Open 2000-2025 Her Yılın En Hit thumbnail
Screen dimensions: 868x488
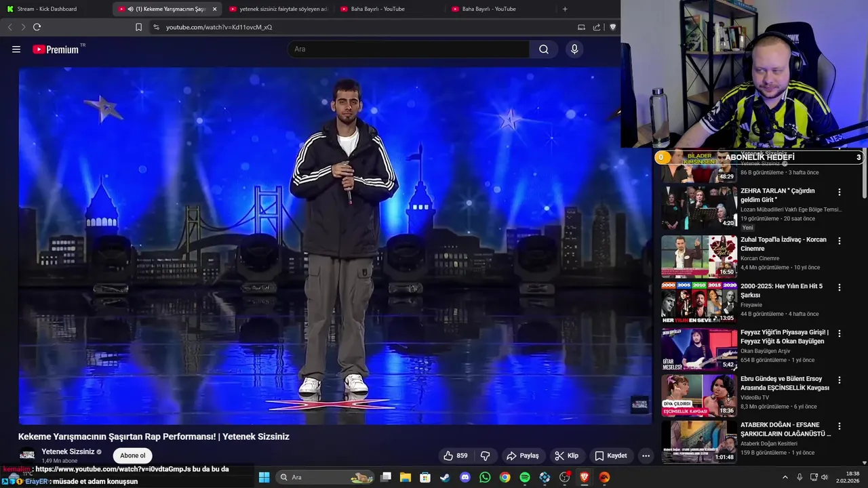(698, 303)
